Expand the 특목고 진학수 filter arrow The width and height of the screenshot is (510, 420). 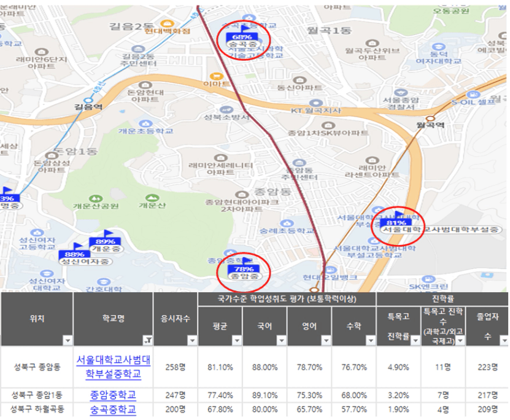click(x=460, y=341)
